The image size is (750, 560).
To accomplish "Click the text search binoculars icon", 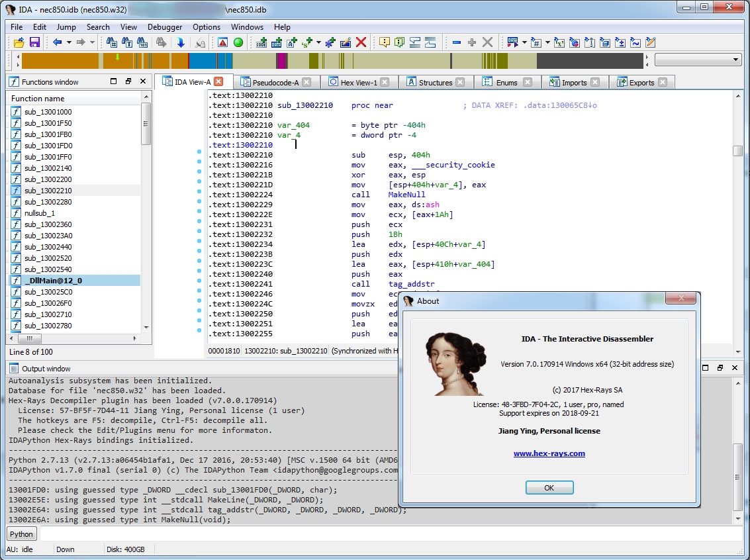I will click(126, 42).
